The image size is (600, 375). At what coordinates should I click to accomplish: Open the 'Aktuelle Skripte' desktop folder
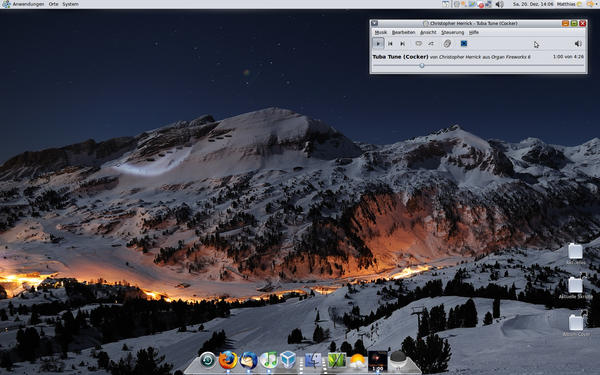(575, 285)
